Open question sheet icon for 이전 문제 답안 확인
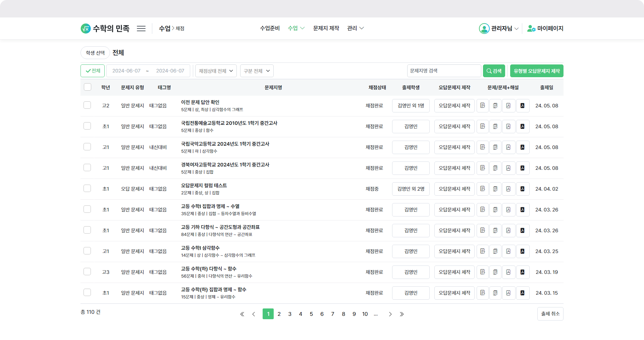The height and width of the screenshot is (340, 644). pos(482,106)
